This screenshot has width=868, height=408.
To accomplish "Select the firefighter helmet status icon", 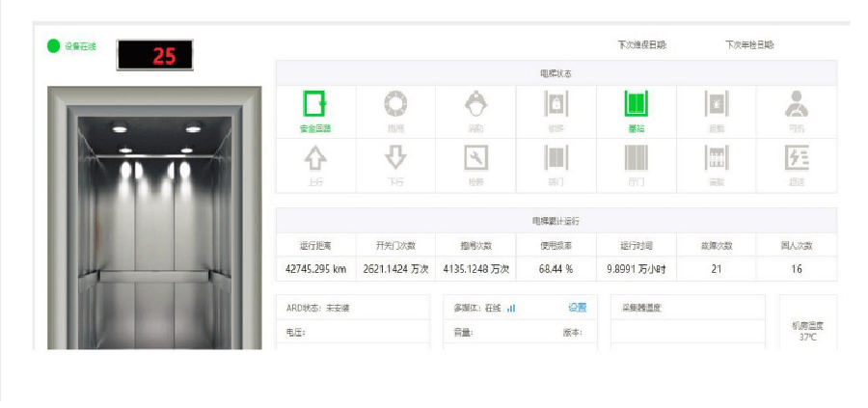I will [475, 103].
